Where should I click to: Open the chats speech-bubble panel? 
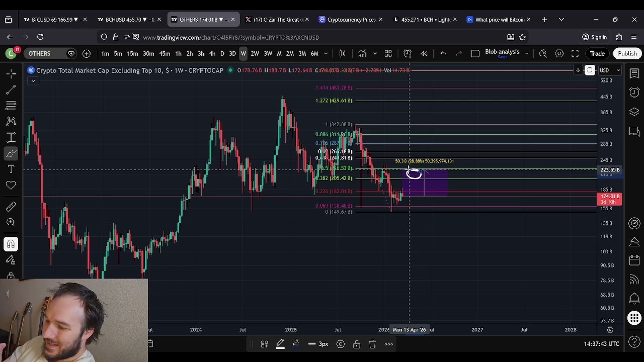634,132
